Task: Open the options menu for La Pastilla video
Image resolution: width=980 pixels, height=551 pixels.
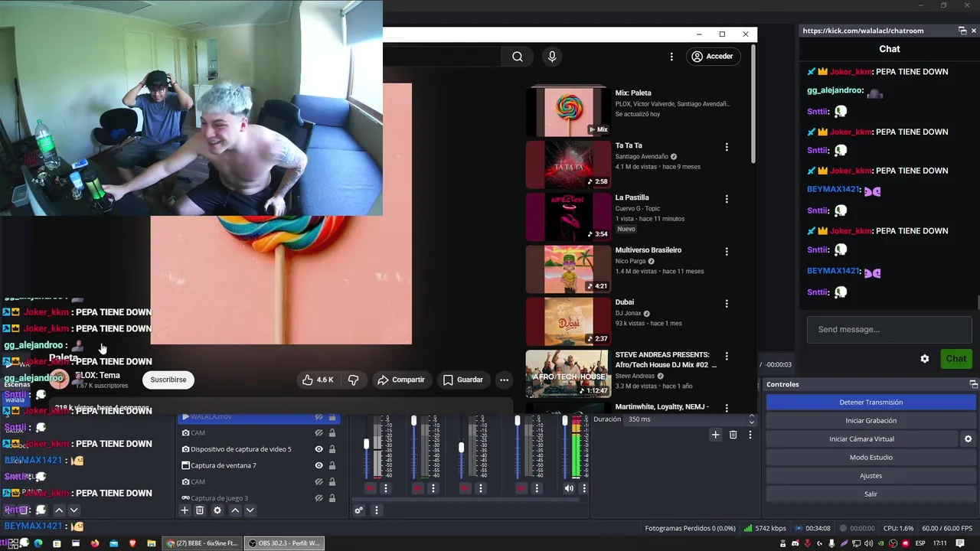Action: click(727, 199)
